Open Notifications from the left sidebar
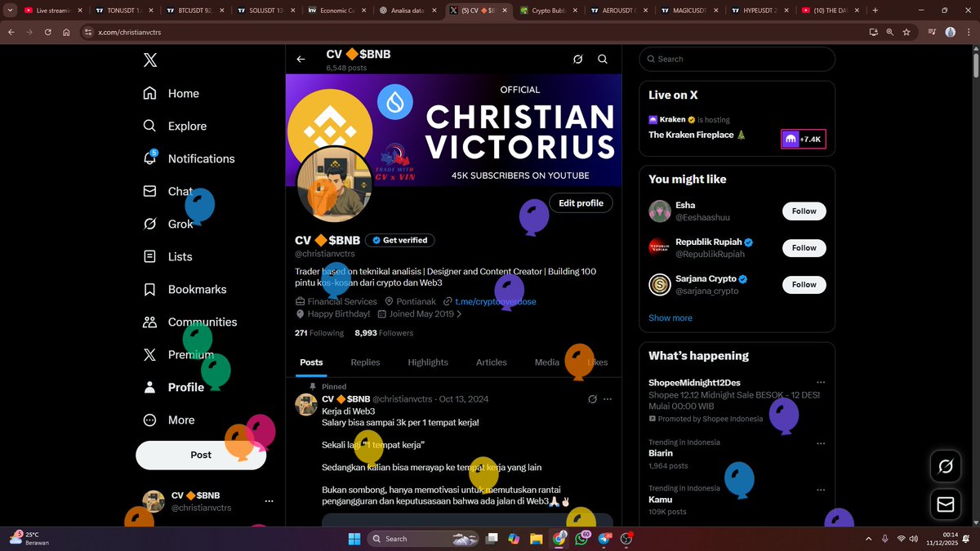The height and width of the screenshot is (551, 980). pos(187,158)
